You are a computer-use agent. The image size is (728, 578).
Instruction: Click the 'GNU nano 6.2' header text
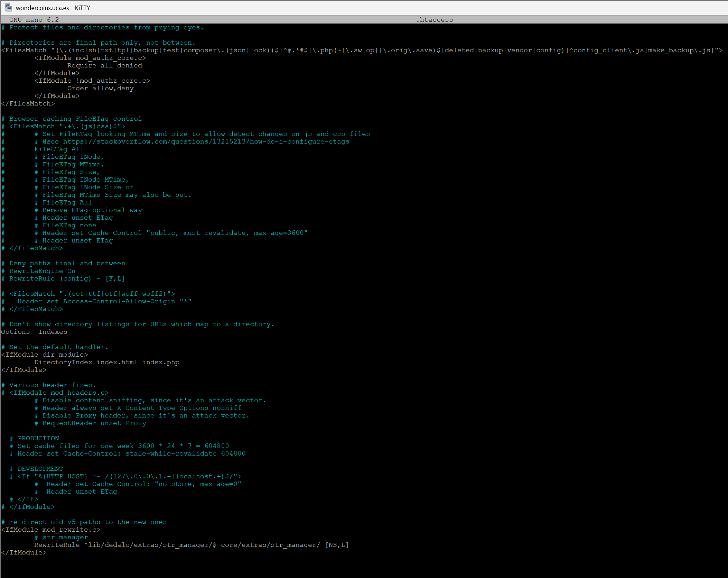tap(34, 20)
